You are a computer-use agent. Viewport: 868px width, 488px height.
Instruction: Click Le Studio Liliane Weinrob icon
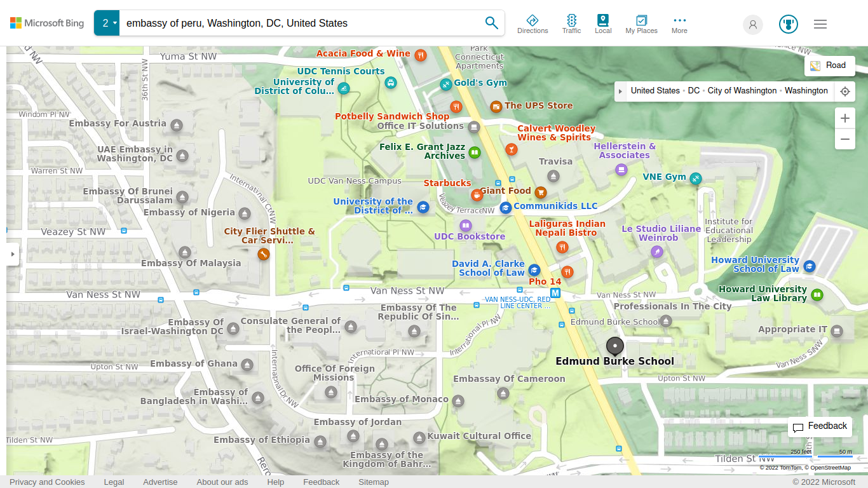click(657, 252)
